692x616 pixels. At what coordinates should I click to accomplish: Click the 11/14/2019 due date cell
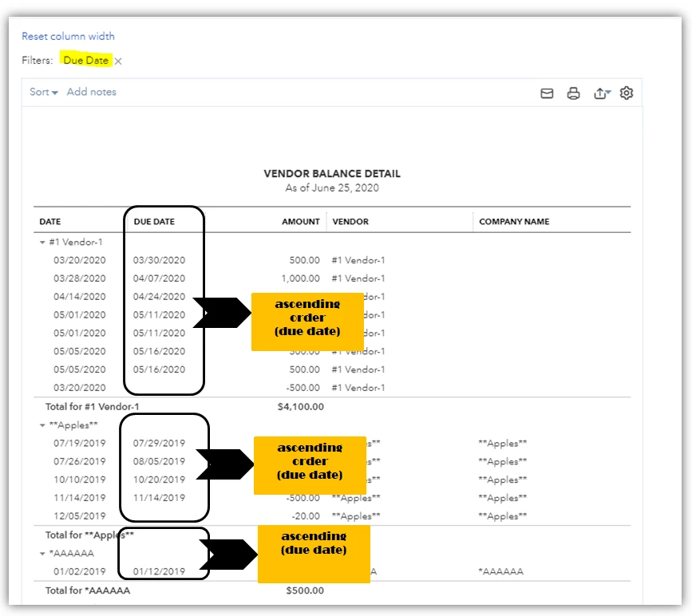click(159, 498)
